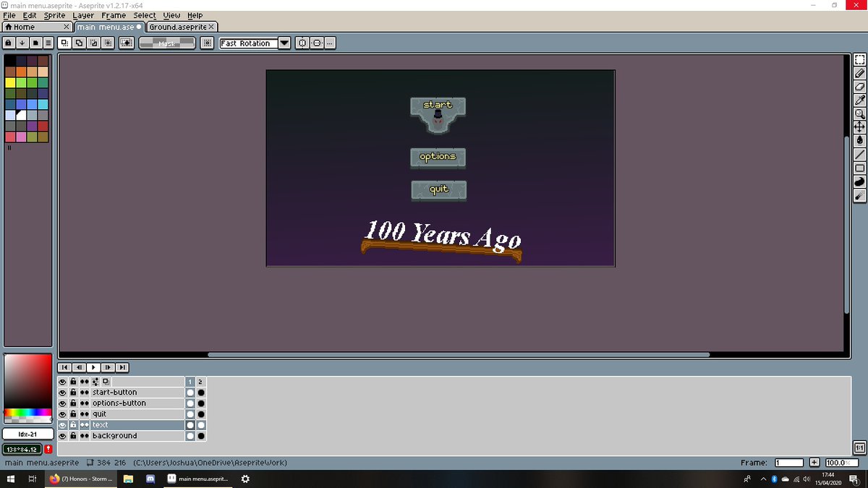The height and width of the screenshot is (488, 868).
Task: Click the flip horizontal transform icon
Action: coord(303,43)
